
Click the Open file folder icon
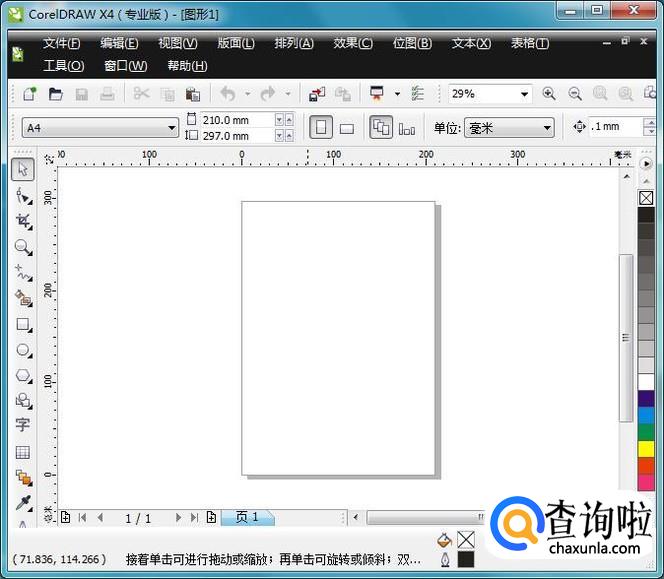(x=56, y=94)
